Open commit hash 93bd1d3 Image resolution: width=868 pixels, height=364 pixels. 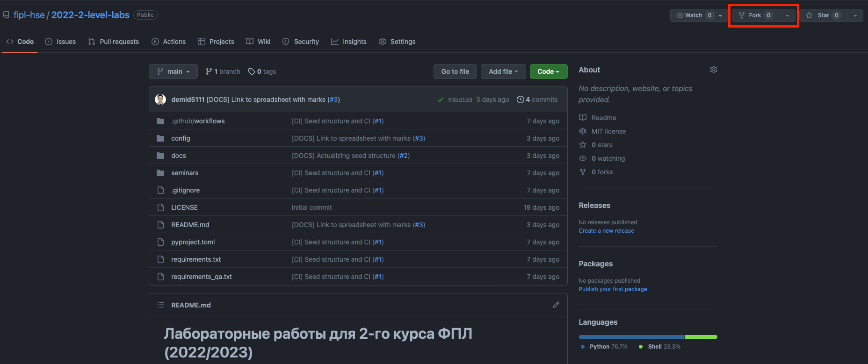460,100
